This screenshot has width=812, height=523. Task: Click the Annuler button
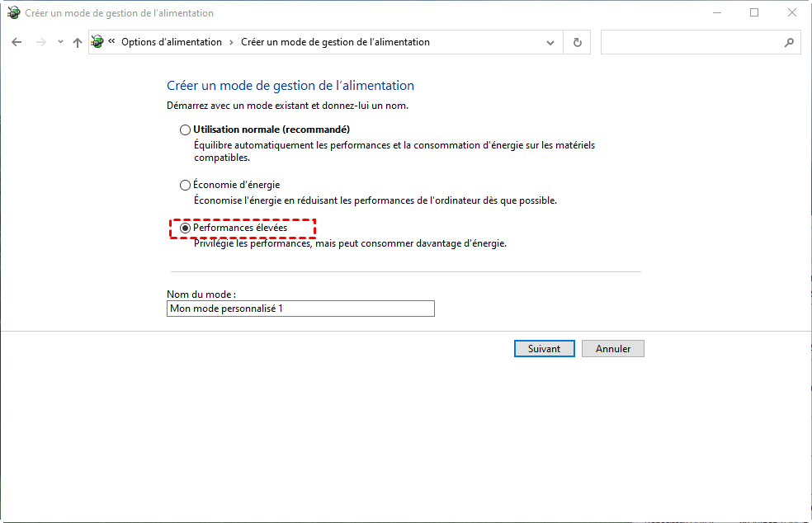[613, 348]
